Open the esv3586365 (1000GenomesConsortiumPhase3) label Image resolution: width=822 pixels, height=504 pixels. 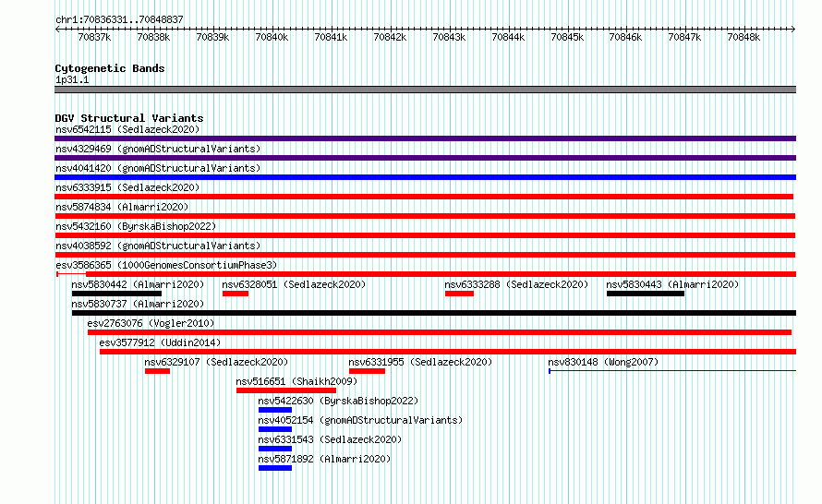(x=166, y=265)
